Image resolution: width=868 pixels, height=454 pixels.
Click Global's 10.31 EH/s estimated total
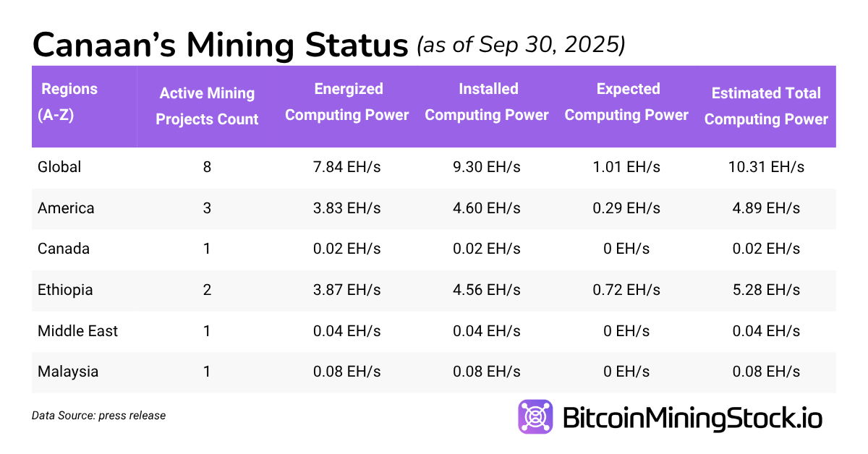click(x=767, y=167)
